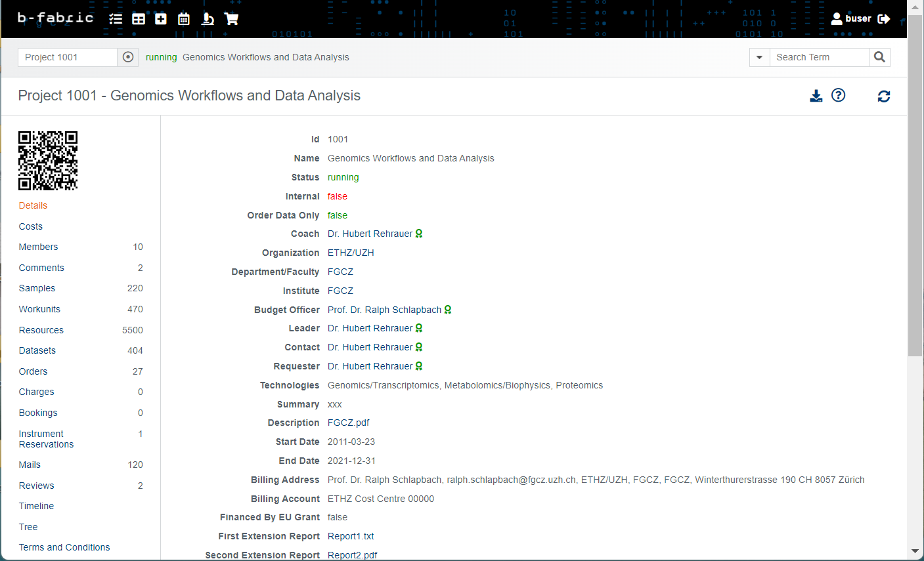Open Budget Officer Prof. Dr. Ralph Schlapbach
Viewport: 924px width, 561px height.
coord(384,310)
